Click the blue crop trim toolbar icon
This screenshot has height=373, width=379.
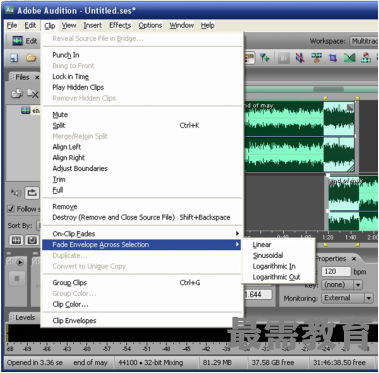[333, 58]
